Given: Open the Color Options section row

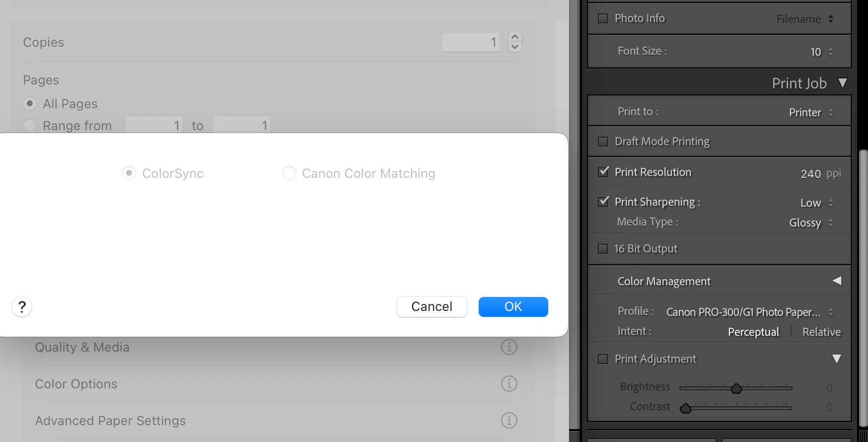Looking at the screenshot, I should click(x=276, y=383).
